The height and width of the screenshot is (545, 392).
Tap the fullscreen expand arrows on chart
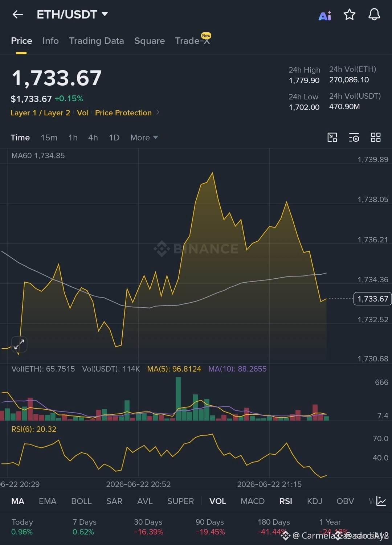point(19,344)
